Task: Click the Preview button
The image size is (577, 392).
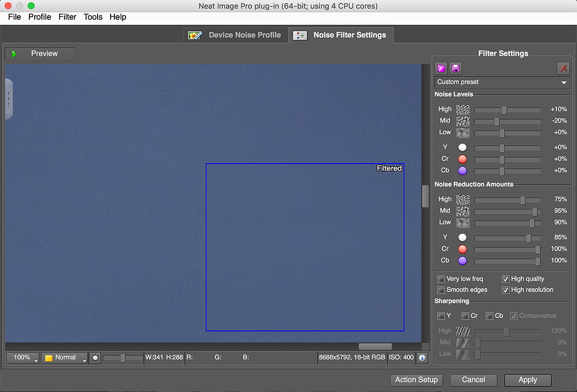Action: tap(40, 54)
